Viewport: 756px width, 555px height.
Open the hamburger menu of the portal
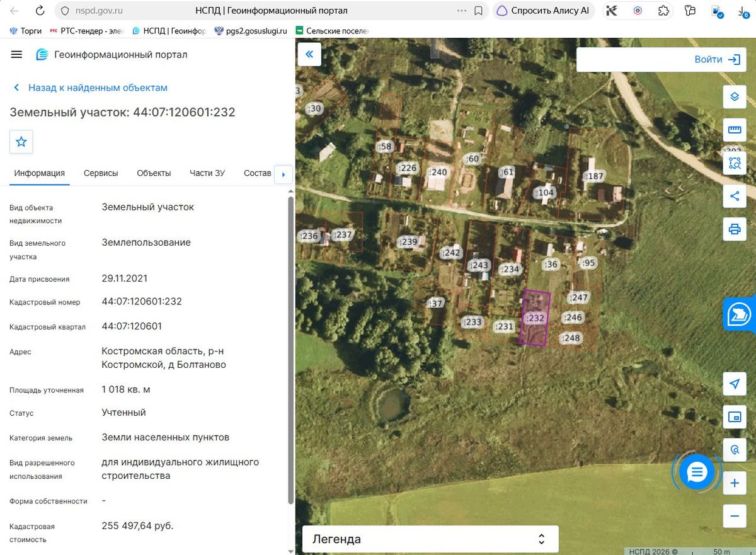(x=16, y=55)
